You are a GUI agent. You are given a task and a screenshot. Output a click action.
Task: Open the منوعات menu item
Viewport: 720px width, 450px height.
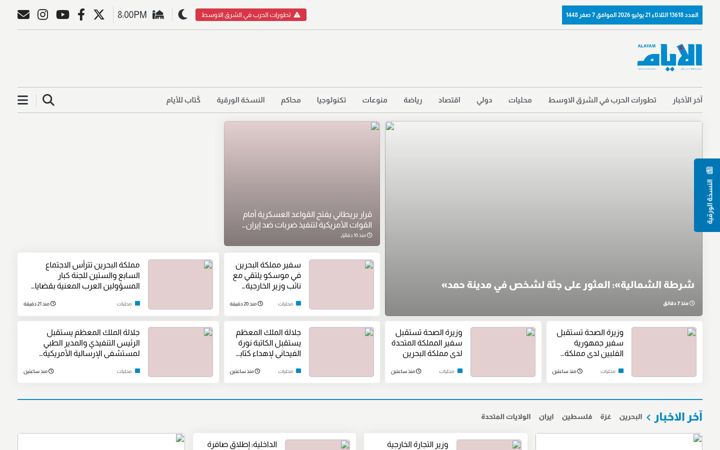375,100
